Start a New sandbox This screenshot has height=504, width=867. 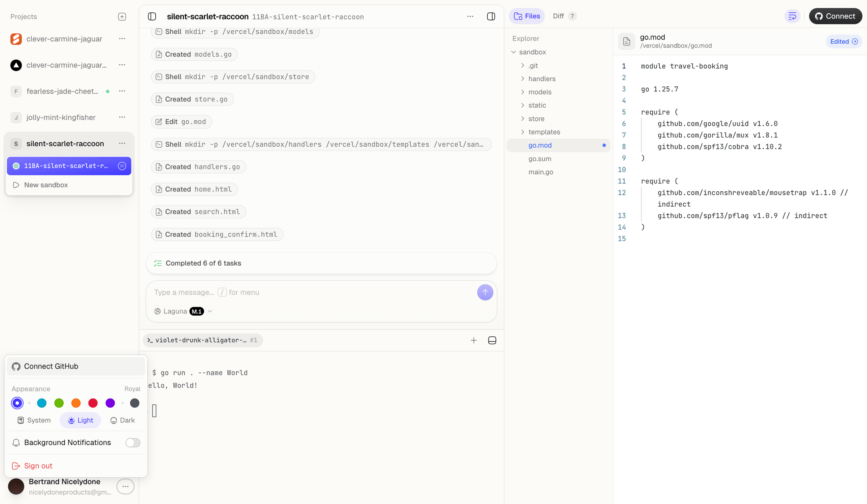tap(69, 185)
